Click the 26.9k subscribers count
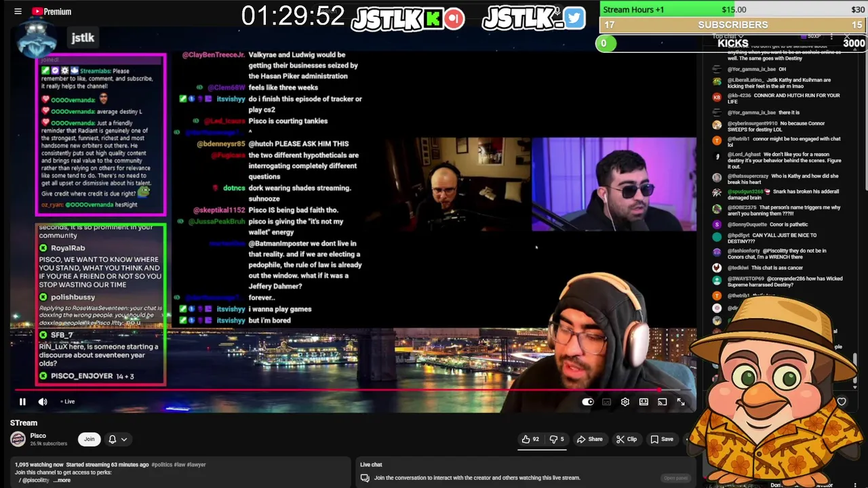This screenshot has height=488, width=868. 49,444
